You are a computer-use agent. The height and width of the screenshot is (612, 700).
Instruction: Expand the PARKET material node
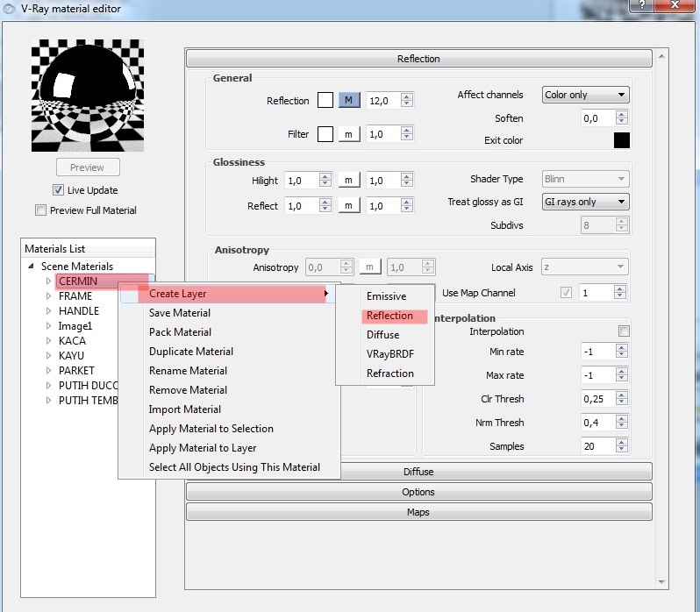tap(48, 371)
